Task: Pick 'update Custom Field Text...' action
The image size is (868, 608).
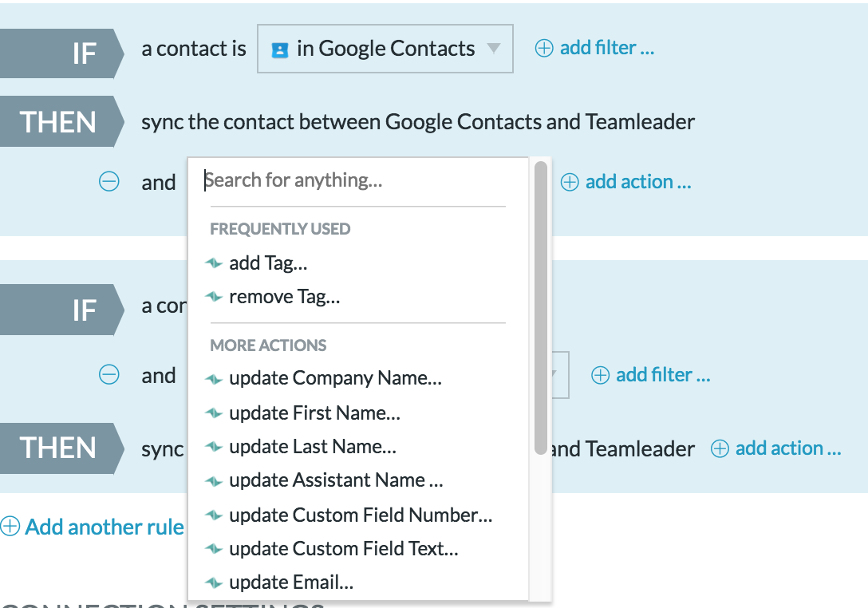Action: (x=344, y=549)
